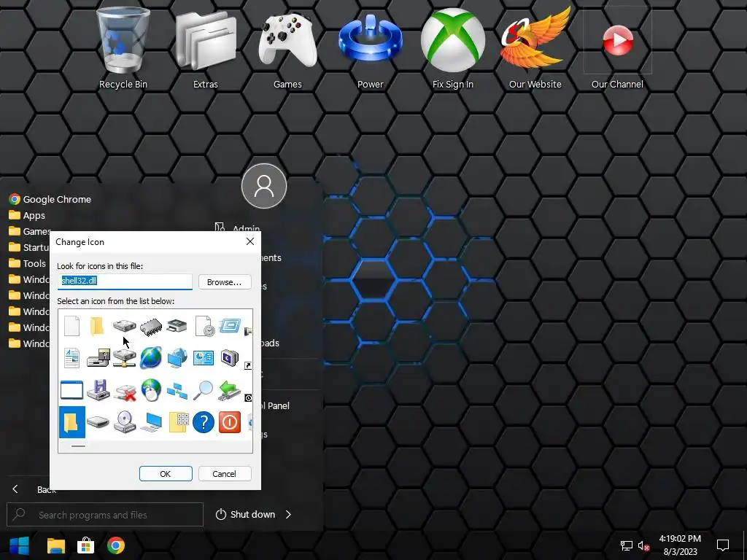Click the shell32.dll file path field
Screen dimensions: 747x560
[x=125, y=281]
